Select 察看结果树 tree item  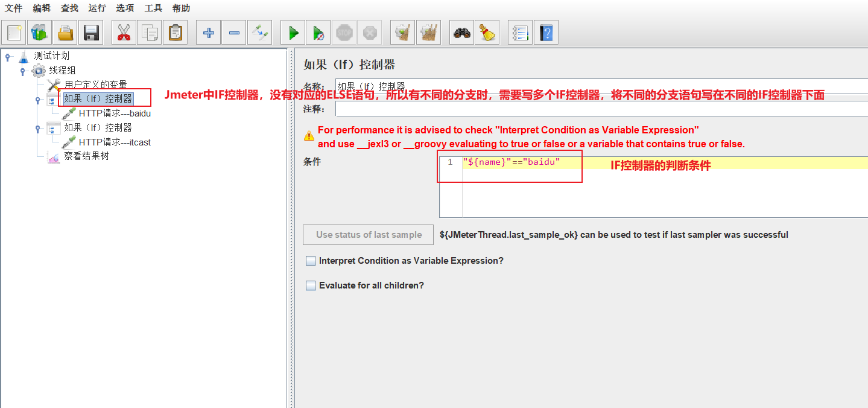pyautogui.click(x=86, y=156)
